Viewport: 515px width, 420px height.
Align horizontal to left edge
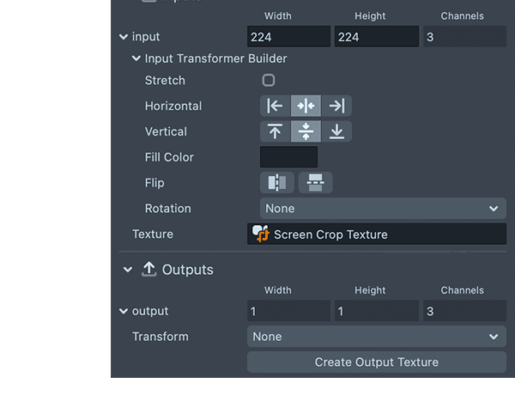[275, 106]
